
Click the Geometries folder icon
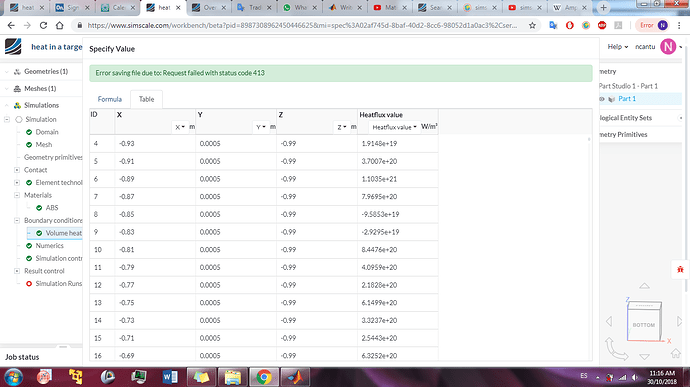point(17,71)
